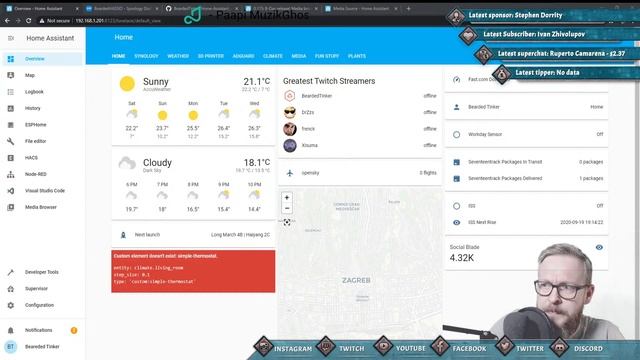Click the Sunny weather sun icon
The image size is (640, 360).
coord(127,84)
